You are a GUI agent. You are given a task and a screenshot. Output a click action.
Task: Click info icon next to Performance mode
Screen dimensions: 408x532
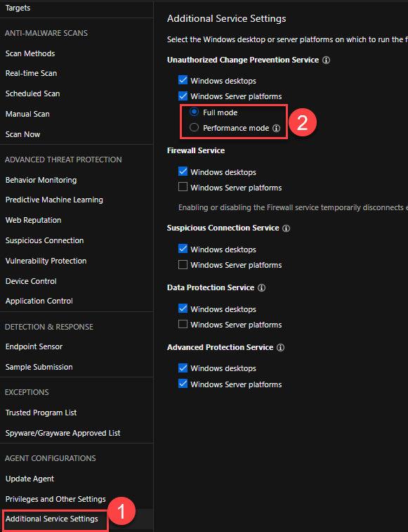(277, 128)
